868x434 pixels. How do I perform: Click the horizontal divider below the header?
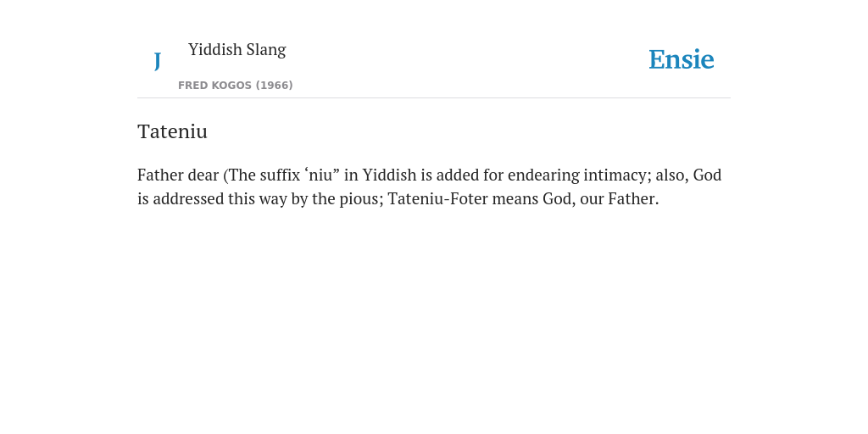(x=434, y=98)
